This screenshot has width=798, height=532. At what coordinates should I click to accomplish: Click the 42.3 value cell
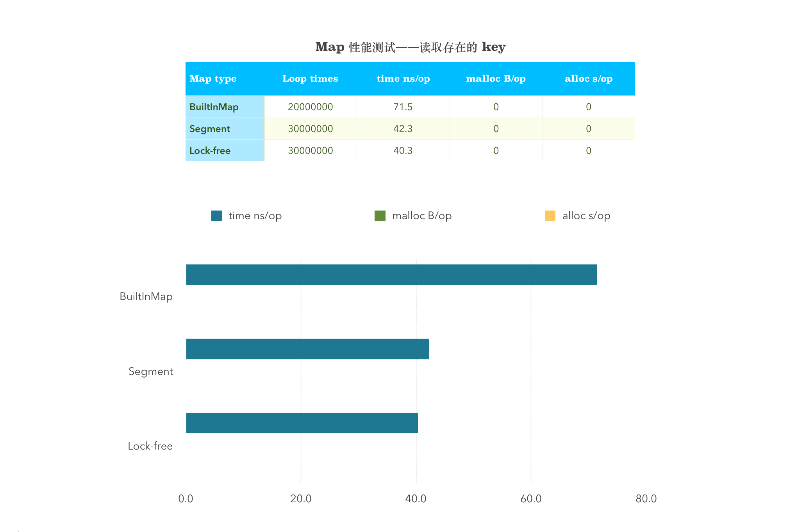click(x=403, y=129)
